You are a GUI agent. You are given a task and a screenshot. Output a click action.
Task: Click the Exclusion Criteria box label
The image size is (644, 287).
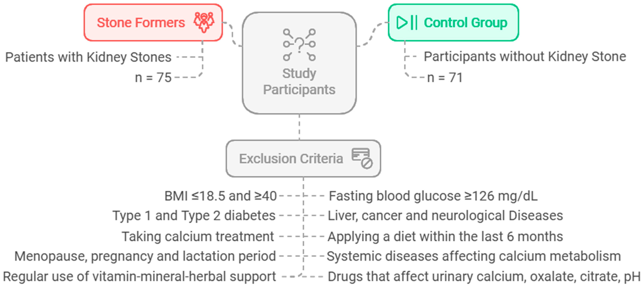click(x=291, y=159)
